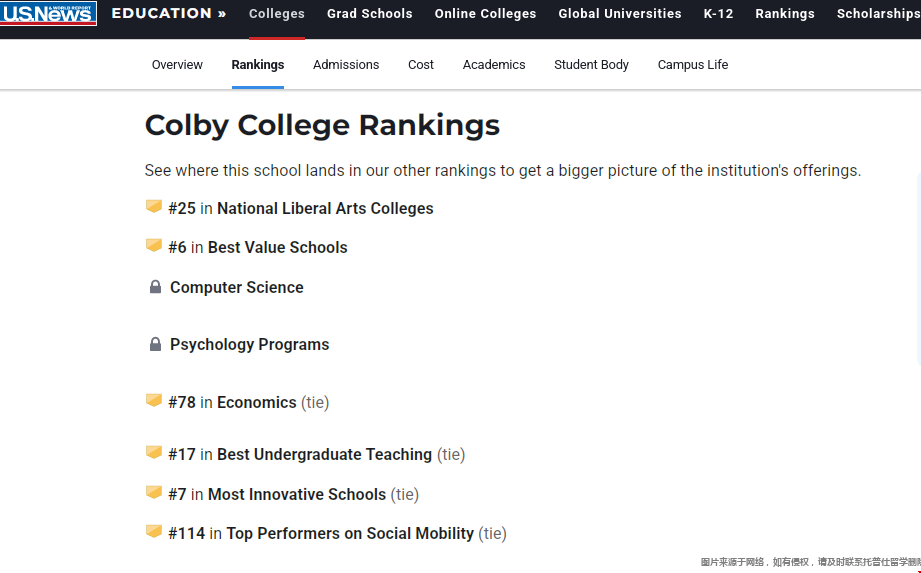The width and height of the screenshot is (921, 573).
Task: Follow the Best Undergraduate Teaching link
Action: [324, 454]
